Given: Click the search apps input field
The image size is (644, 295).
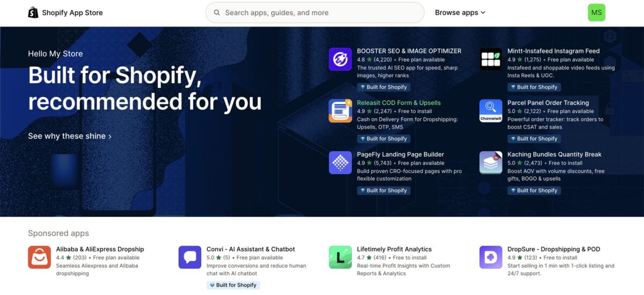Looking at the screenshot, I should coord(315,12).
